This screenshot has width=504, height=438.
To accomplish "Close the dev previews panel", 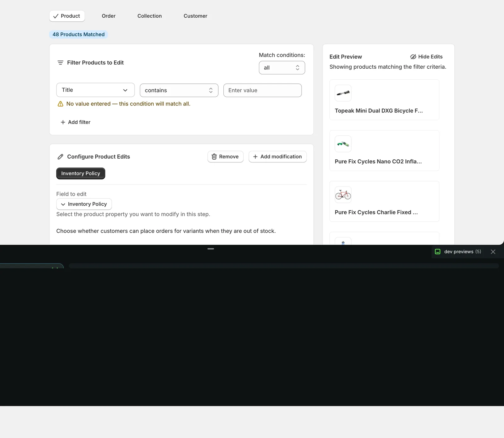I will [493, 252].
